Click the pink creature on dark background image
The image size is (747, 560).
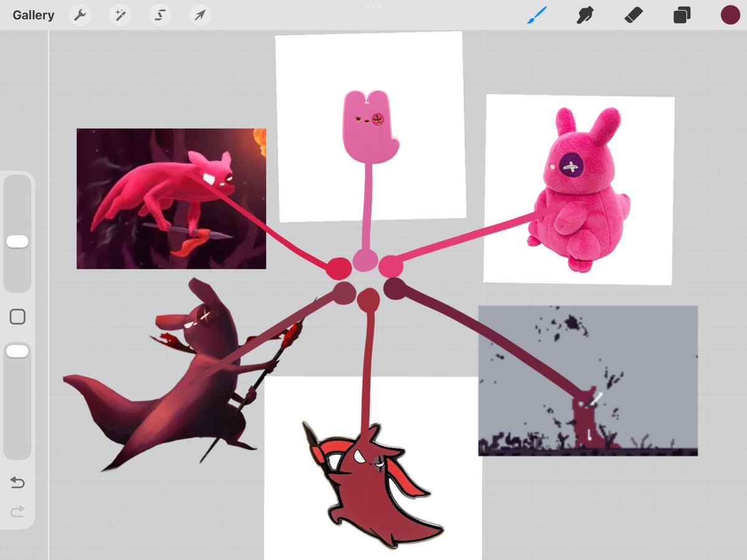pyautogui.click(x=171, y=198)
